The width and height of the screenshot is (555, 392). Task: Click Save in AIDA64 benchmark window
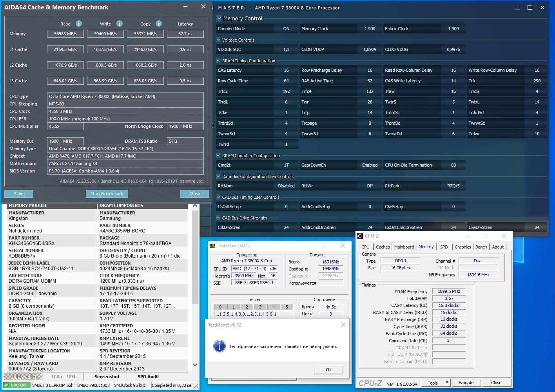point(19,194)
